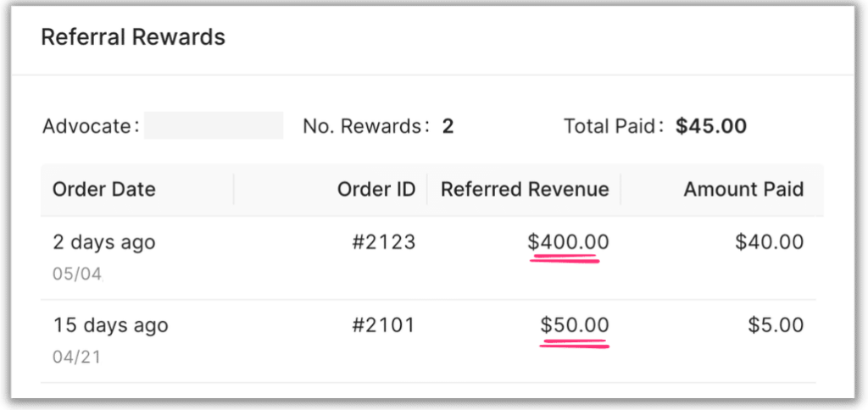
Task: Click the Amount Paid column header
Action: [x=743, y=190]
